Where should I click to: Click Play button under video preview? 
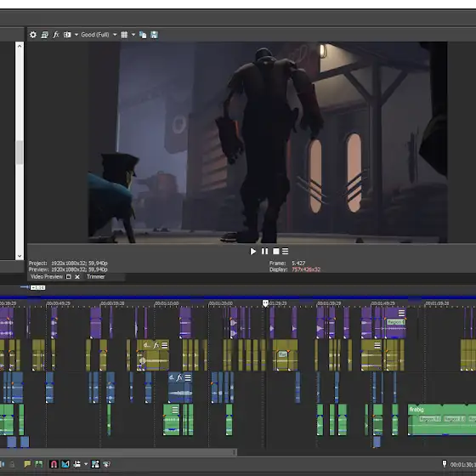(253, 252)
